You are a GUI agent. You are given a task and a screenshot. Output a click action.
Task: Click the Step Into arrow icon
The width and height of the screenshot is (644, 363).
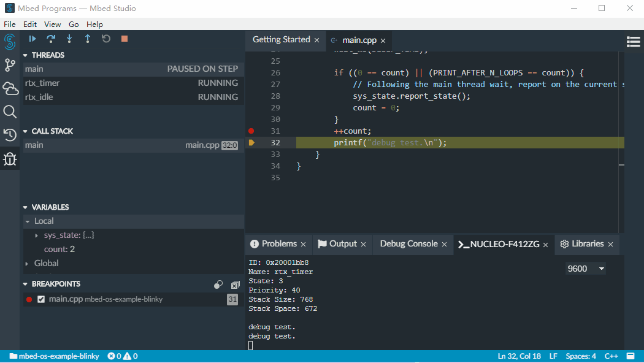(69, 39)
